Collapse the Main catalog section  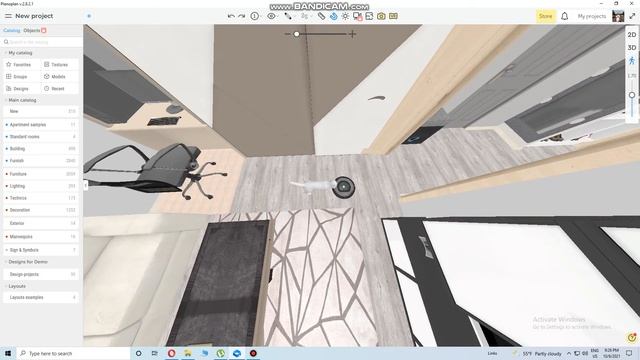click(x=20, y=100)
